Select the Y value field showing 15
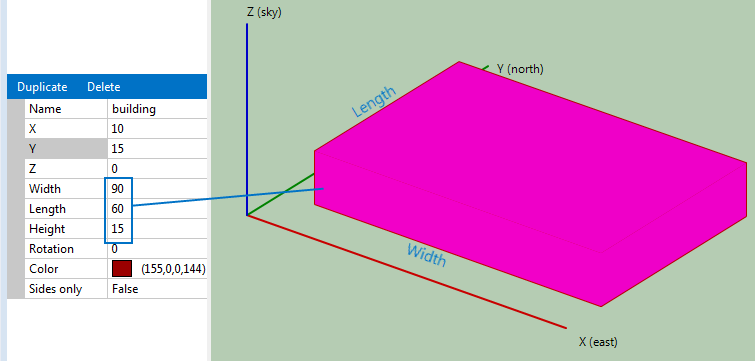This screenshot has height=361, width=755. click(x=157, y=149)
